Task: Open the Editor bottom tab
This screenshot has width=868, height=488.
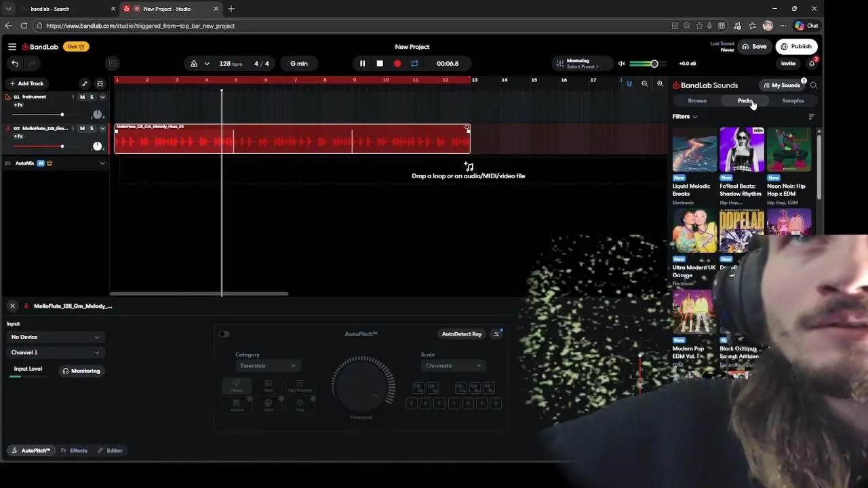Action: (x=110, y=451)
